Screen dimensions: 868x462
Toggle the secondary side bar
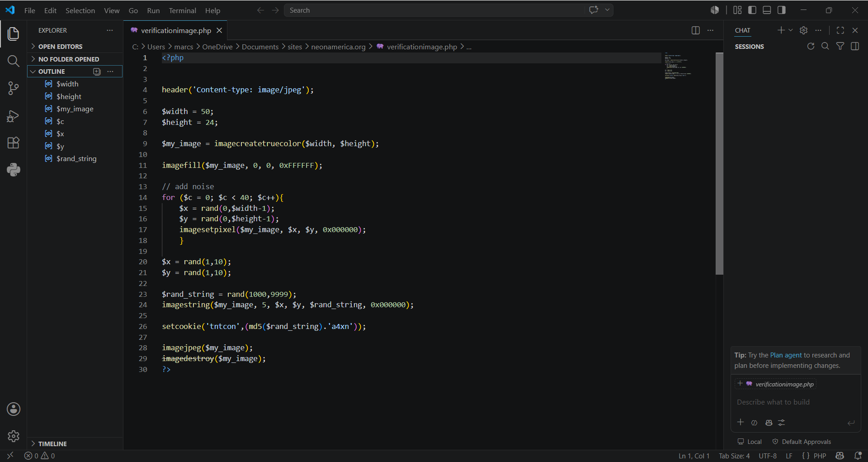pos(781,10)
